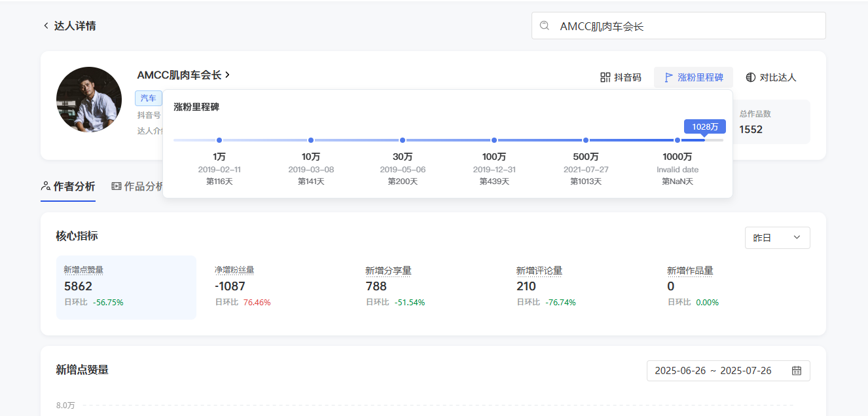Select the 汽车 category tag

149,98
